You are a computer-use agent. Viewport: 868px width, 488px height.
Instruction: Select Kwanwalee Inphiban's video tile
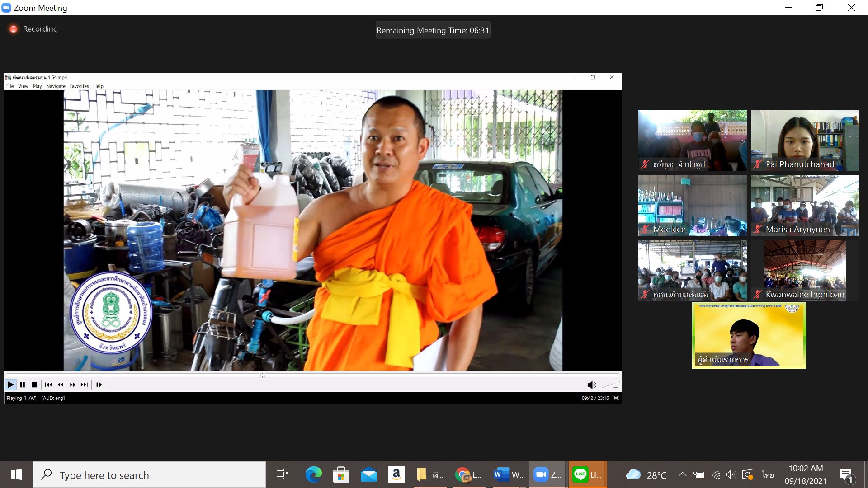click(805, 270)
